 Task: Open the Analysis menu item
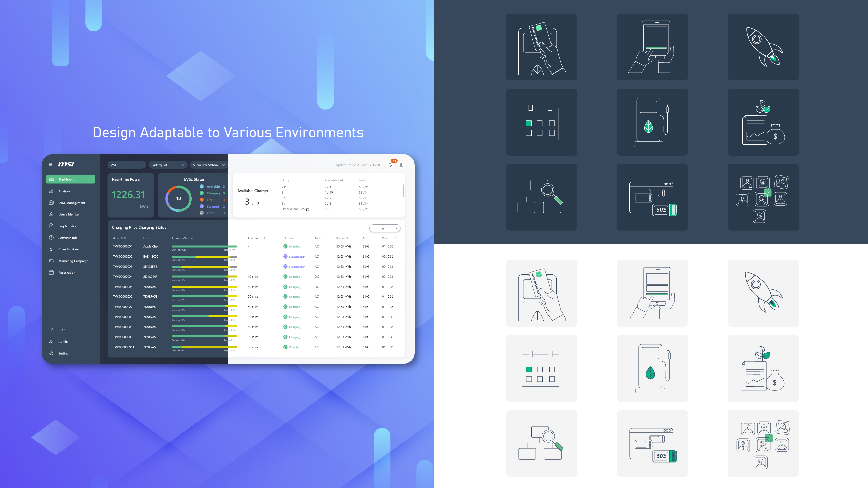[64, 191]
